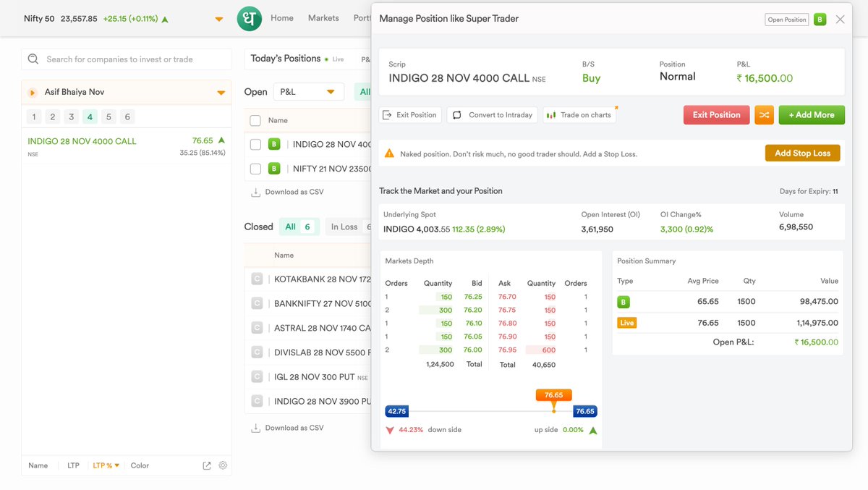The image size is (868, 490).
Task: Click the green up arrow next to watchlist price 76.65
Action: click(x=221, y=140)
